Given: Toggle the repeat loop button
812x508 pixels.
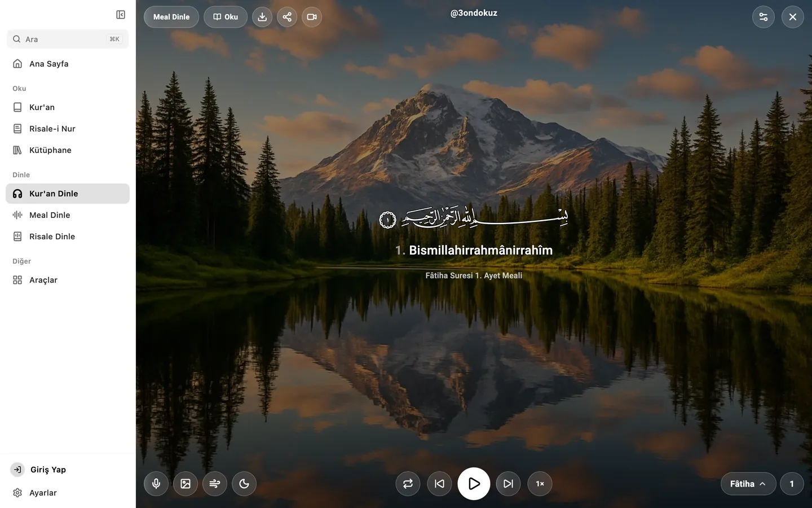Looking at the screenshot, I should point(408,484).
